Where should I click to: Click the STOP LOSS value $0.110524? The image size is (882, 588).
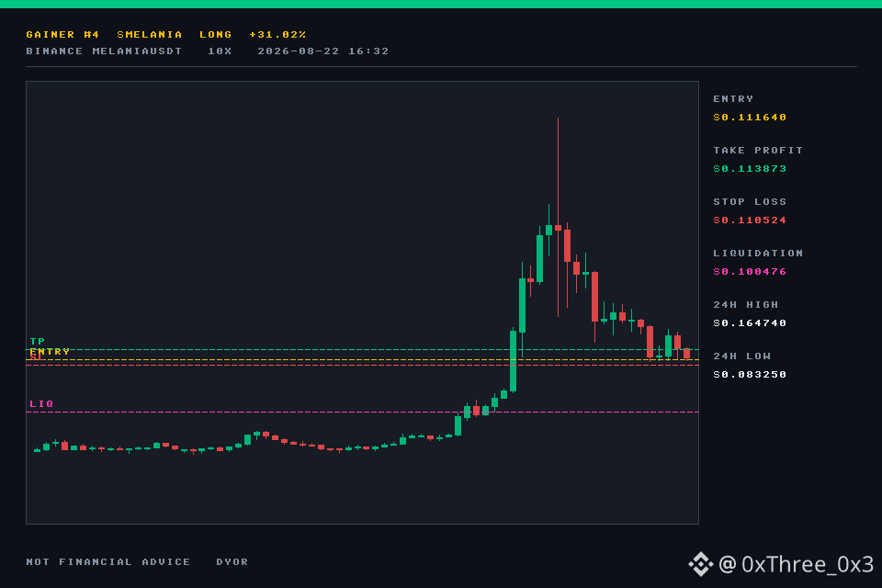point(750,220)
